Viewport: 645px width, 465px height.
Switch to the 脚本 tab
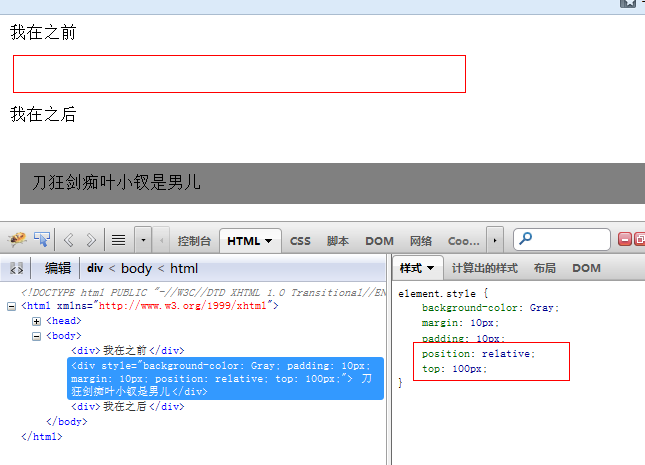338,241
